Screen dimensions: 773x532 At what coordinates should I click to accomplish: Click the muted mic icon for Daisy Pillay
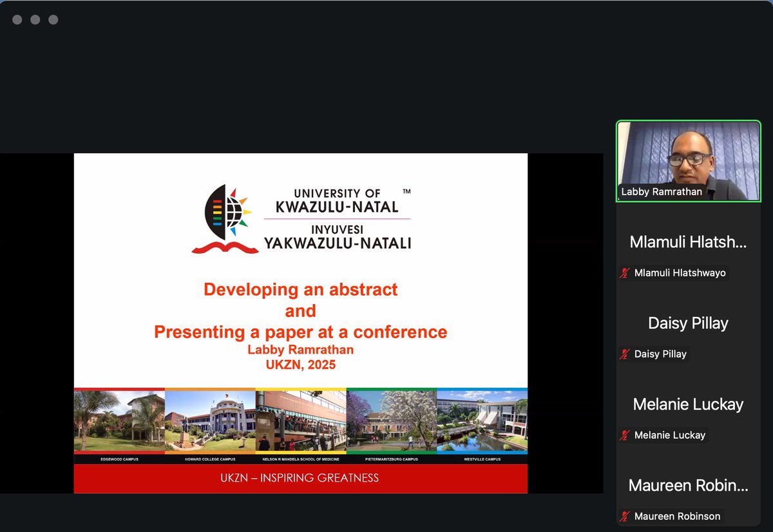[x=624, y=354]
